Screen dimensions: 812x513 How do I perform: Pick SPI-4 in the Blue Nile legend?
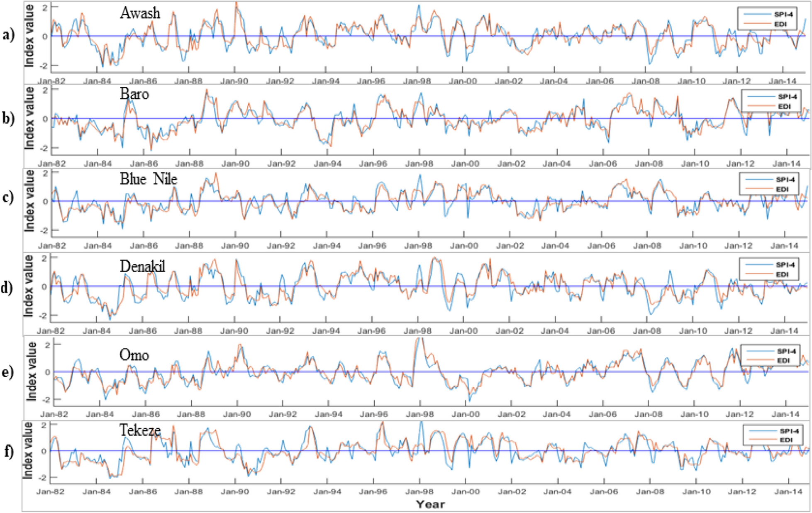pos(785,180)
